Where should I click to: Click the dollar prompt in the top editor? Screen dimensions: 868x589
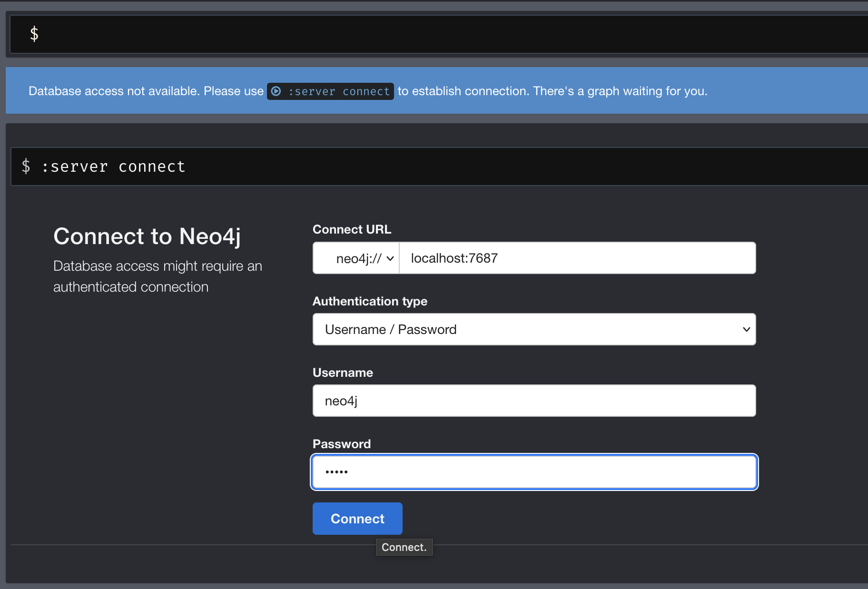click(34, 34)
